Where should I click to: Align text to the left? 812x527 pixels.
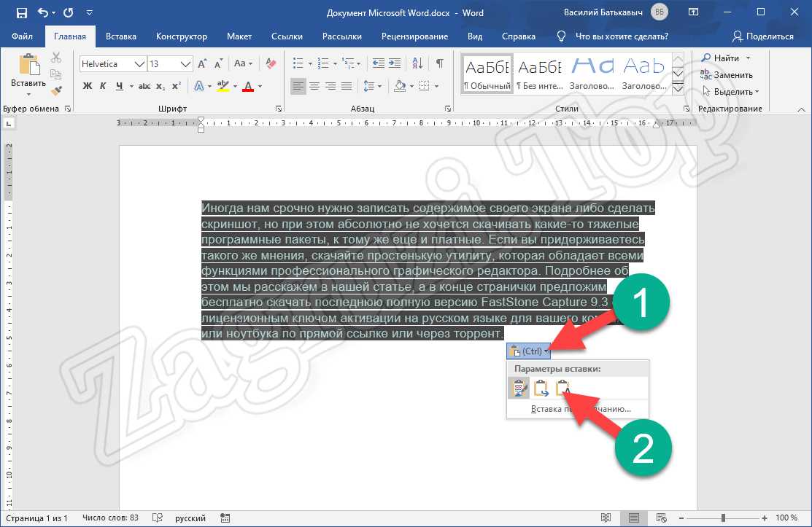298,86
